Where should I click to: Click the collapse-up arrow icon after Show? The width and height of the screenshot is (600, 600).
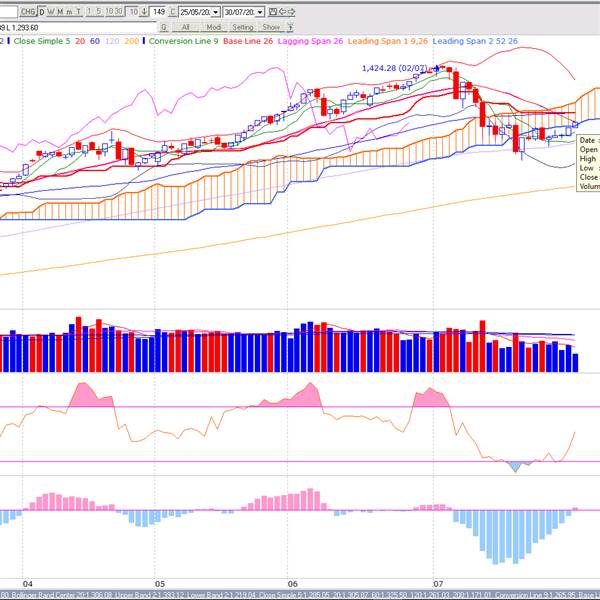[290, 27]
